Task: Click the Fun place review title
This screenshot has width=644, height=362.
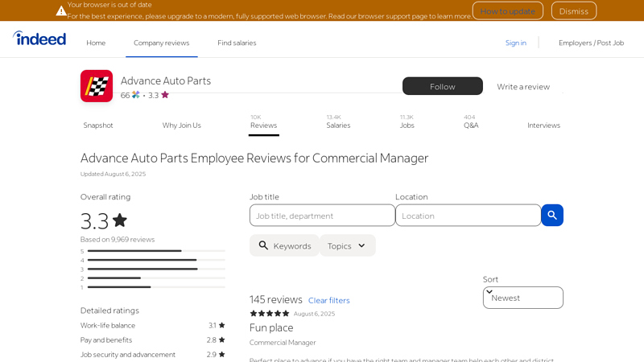Action: click(271, 327)
